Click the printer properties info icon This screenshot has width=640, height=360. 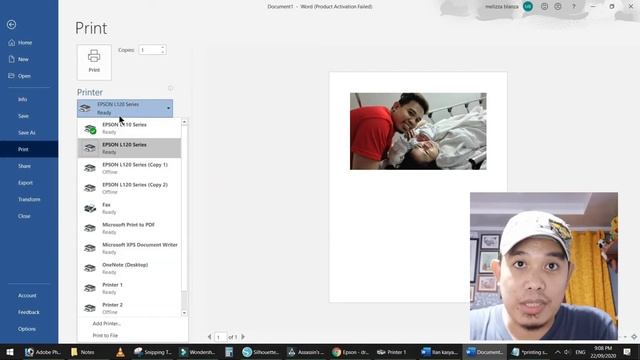click(171, 88)
